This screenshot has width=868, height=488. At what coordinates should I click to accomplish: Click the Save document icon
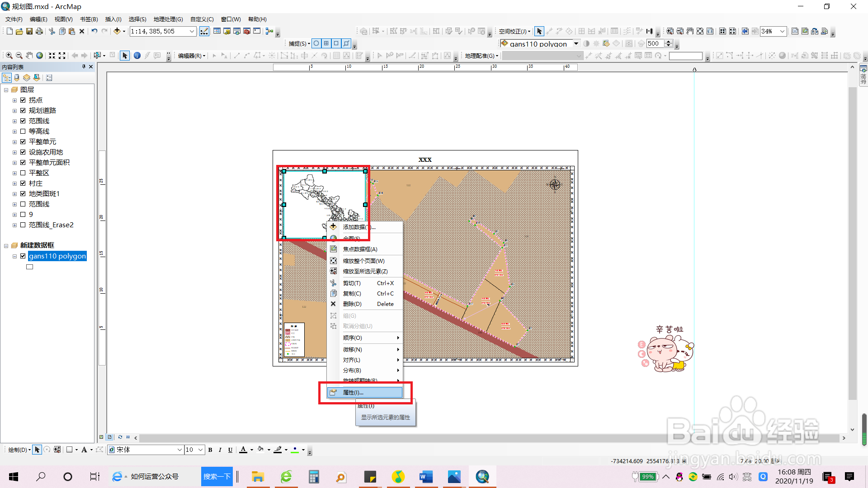29,31
